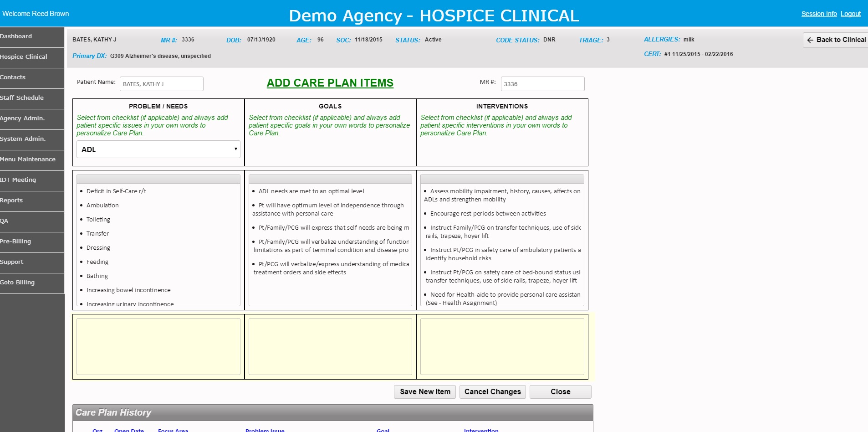Select 'Transfer' from the problem checklist

[x=97, y=234]
